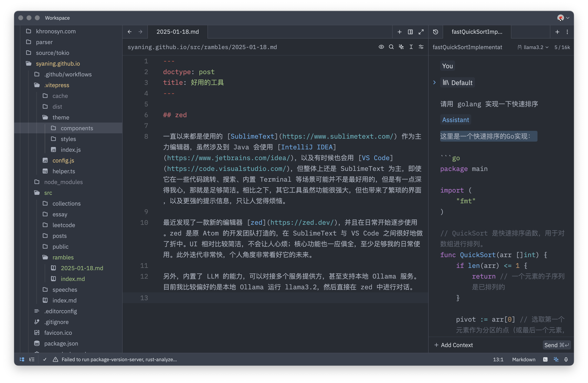
Task: Open assistant chat history icon
Action: tap(436, 32)
